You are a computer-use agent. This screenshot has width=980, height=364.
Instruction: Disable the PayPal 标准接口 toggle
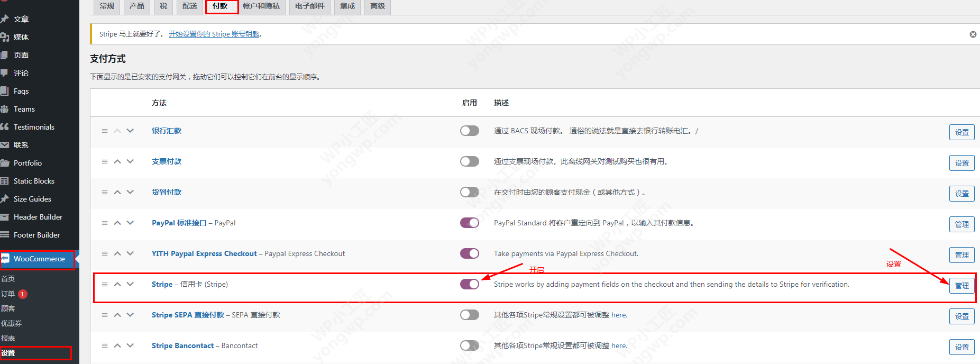[469, 223]
